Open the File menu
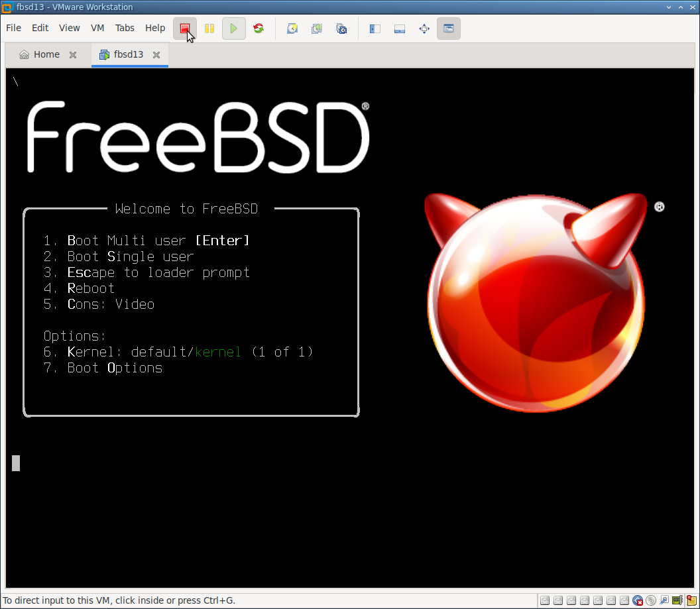This screenshot has width=700, height=609. (x=13, y=28)
